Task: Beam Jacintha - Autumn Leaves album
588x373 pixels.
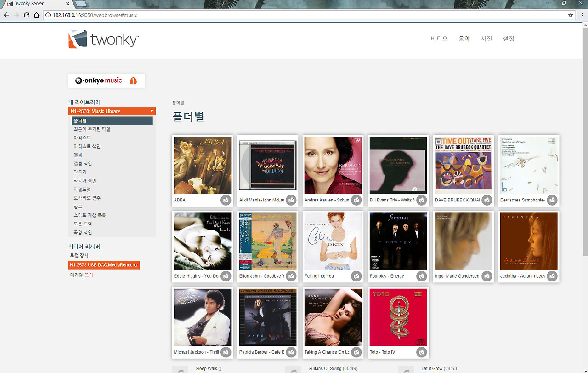Action: point(552,276)
